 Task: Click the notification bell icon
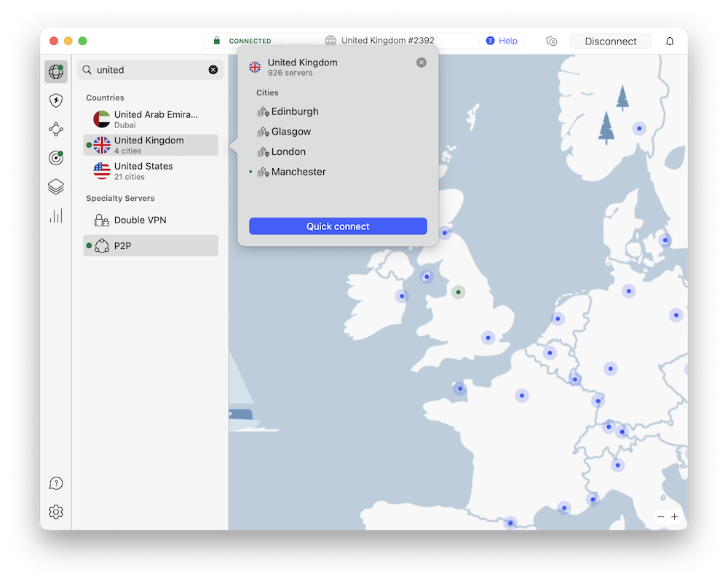(670, 41)
